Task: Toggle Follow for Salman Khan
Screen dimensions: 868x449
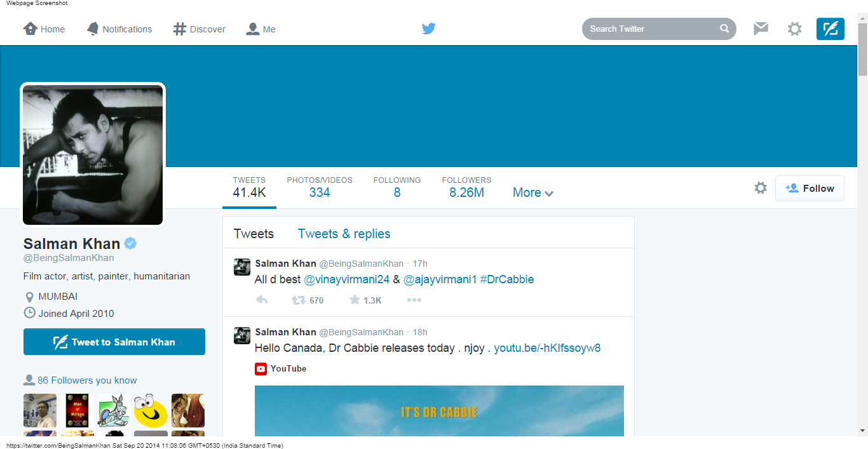Action: click(x=810, y=188)
